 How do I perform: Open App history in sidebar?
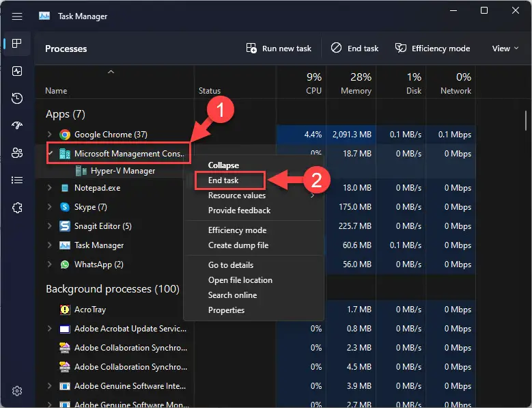click(x=17, y=98)
